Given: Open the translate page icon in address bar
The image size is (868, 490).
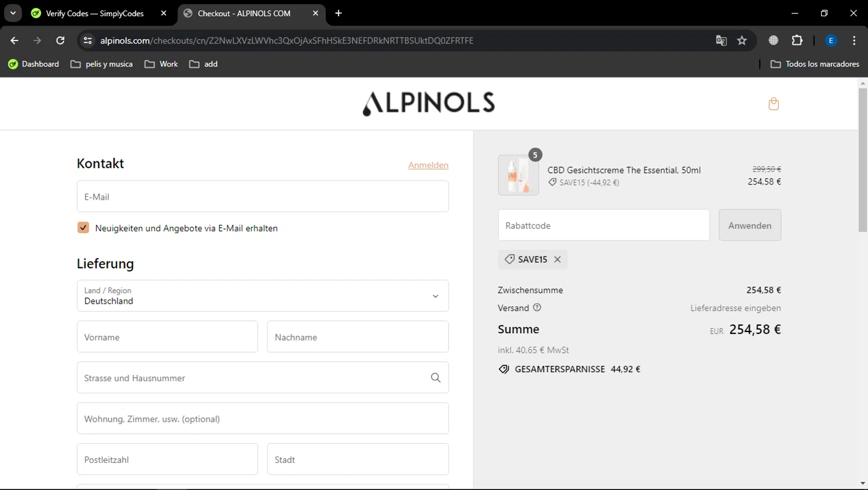Looking at the screenshot, I should [x=721, y=40].
